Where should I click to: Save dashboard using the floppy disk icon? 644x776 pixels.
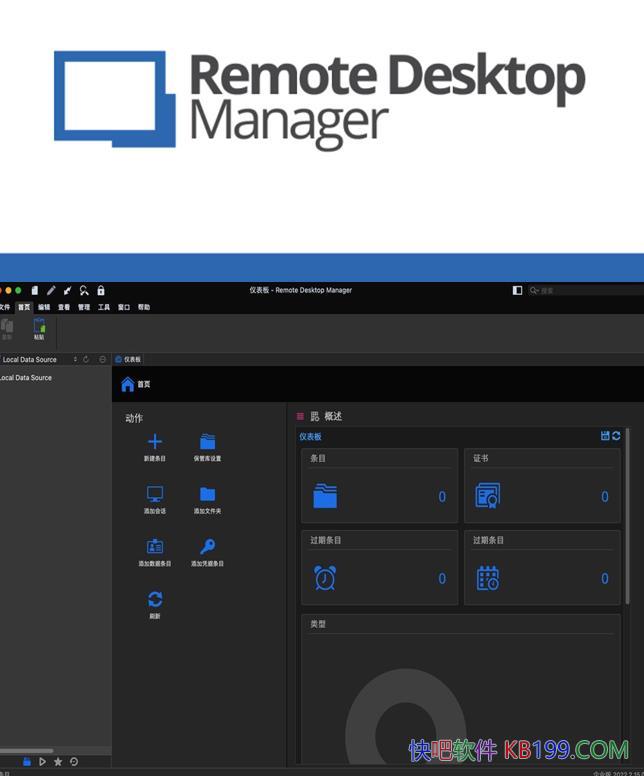605,436
